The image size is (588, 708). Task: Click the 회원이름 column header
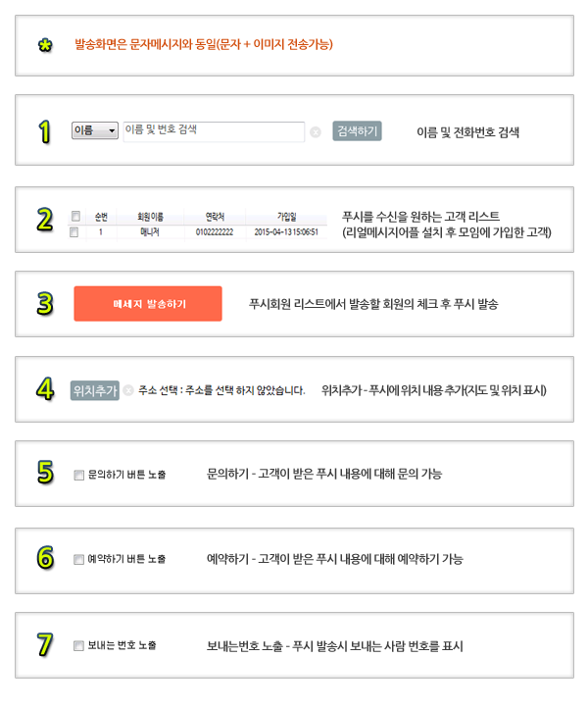(x=150, y=217)
